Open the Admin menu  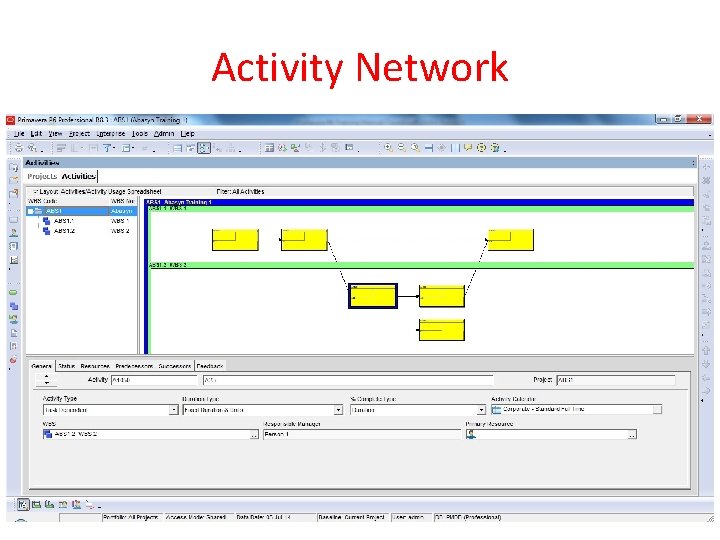pyautogui.click(x=163, y=134)
